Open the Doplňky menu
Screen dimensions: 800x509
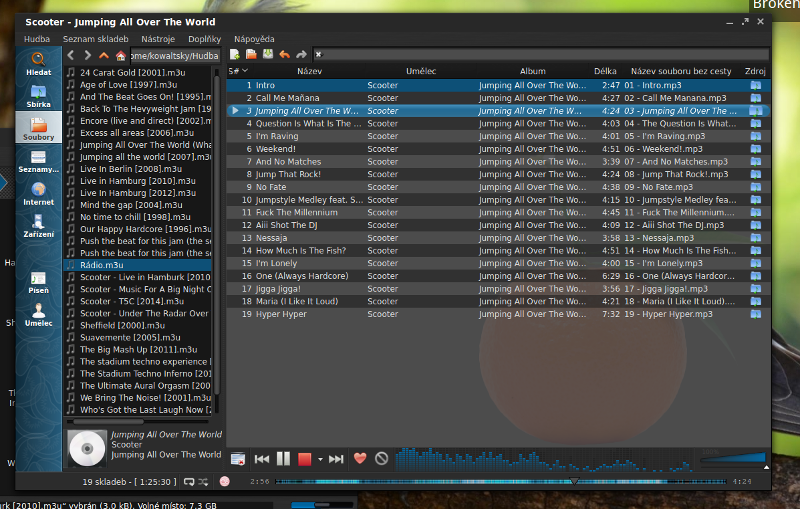point(205,39)
